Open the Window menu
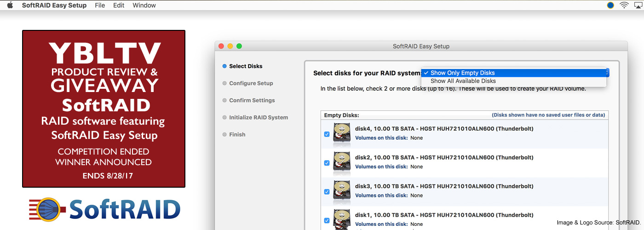644x230 pixels. point(144,6)
